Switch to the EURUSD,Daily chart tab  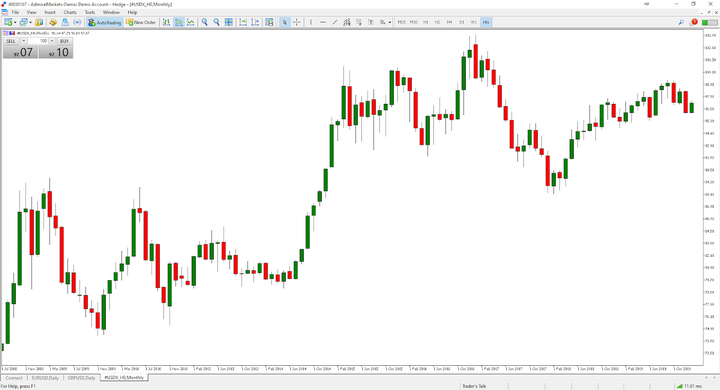click(45, 378)
